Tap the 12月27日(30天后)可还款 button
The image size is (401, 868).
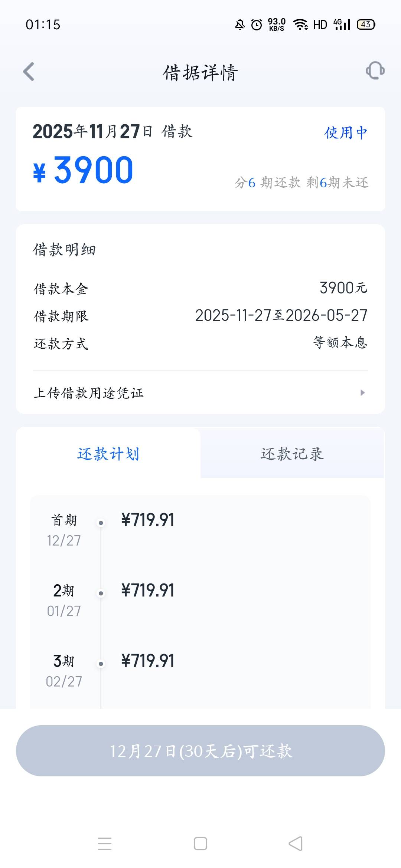point(200,751)
